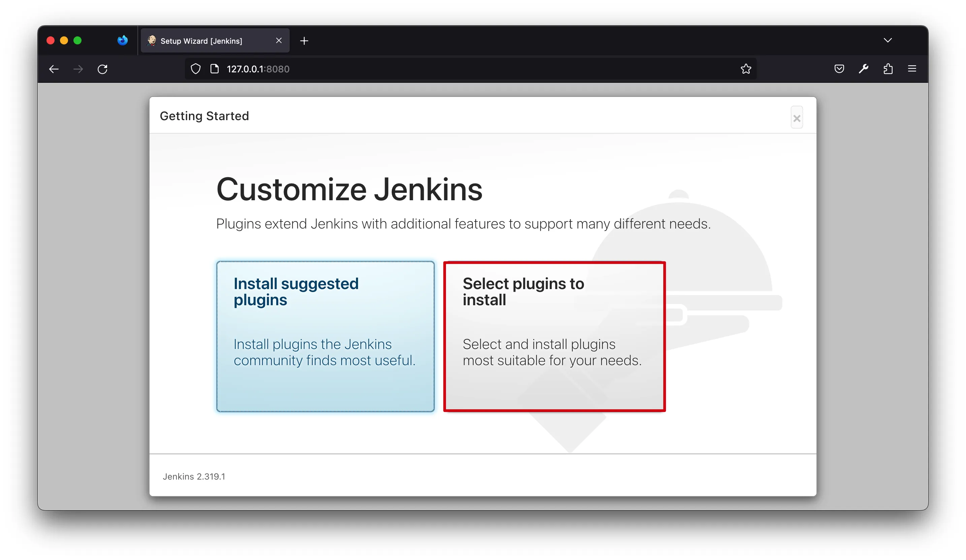Open the Firefox hamburger menu
The image size is (966, 560).
(x=912, y=69)
